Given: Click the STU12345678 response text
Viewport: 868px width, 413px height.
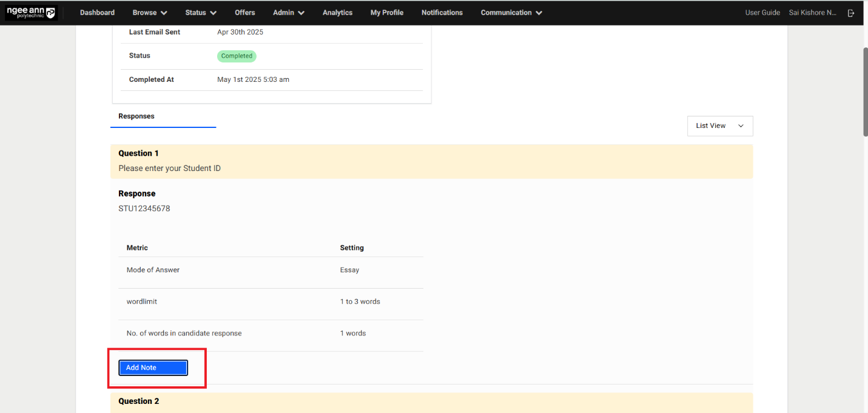Looking at the screenshot, I should click(144, 209).
